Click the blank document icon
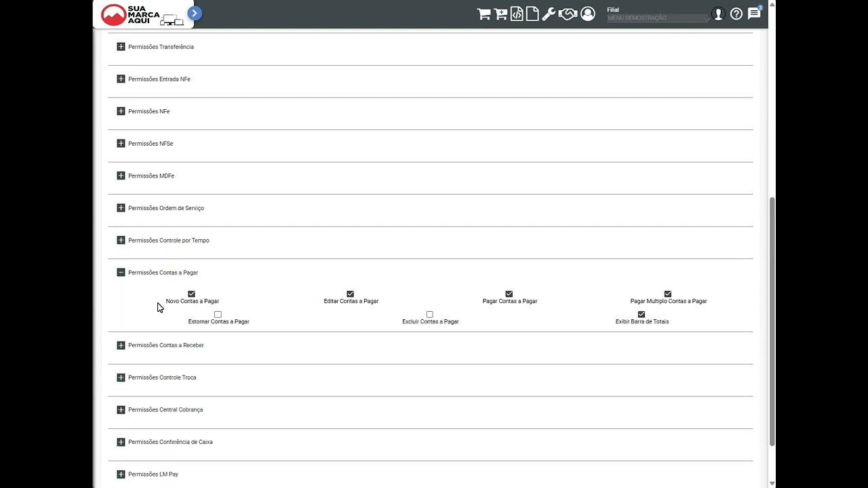Screen dimensions: 868x488 coord(532,14)
